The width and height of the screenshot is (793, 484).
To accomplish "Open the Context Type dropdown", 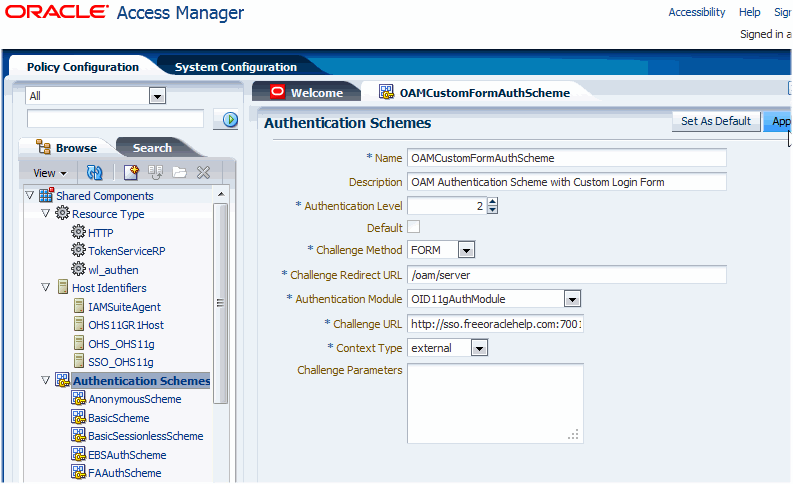I will [479, 348].
